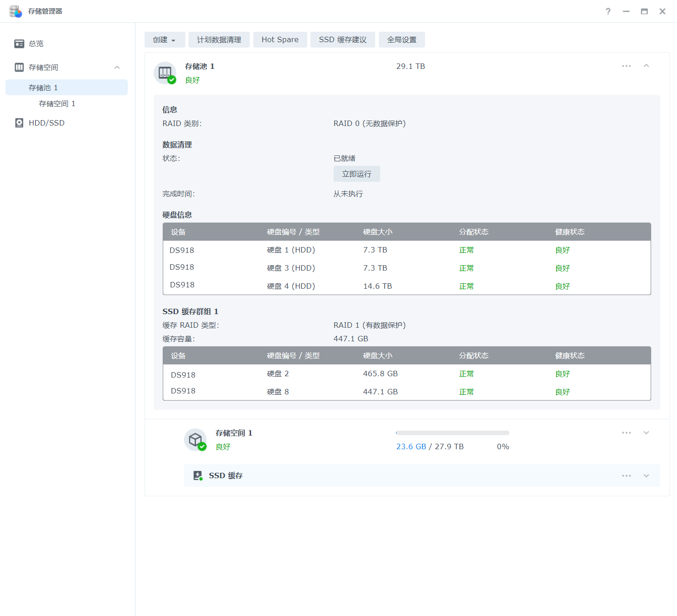Collapse the 存储空间 sidebar tree
The width and height of the screenshot is (677, 616).
(117, 68)
